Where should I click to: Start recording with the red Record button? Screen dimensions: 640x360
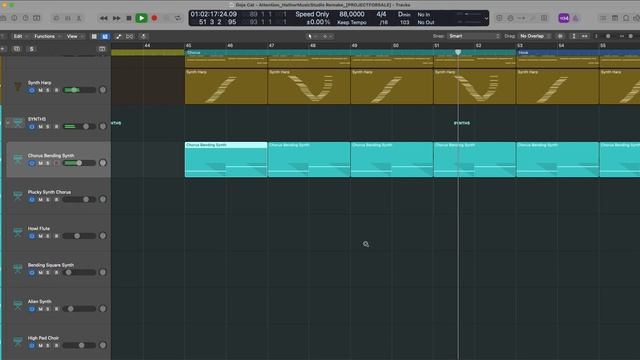(154, 18)
